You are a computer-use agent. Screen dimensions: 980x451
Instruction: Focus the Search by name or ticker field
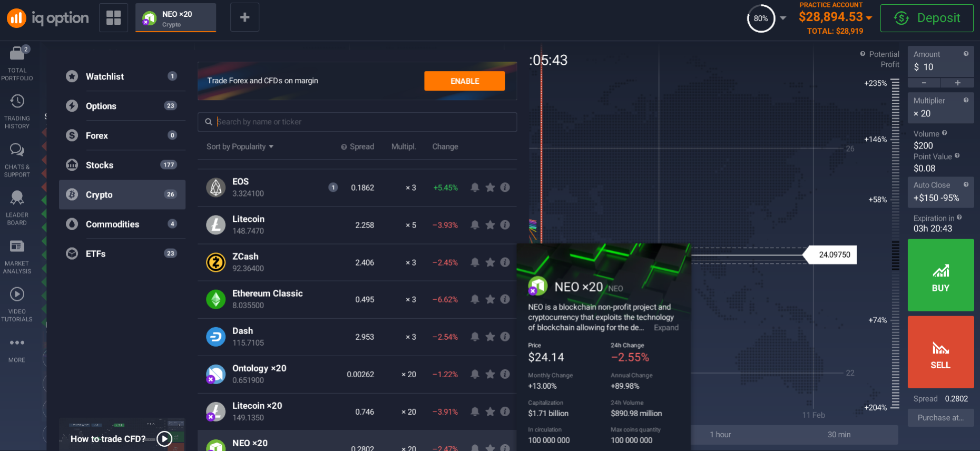tap(357, 122)
